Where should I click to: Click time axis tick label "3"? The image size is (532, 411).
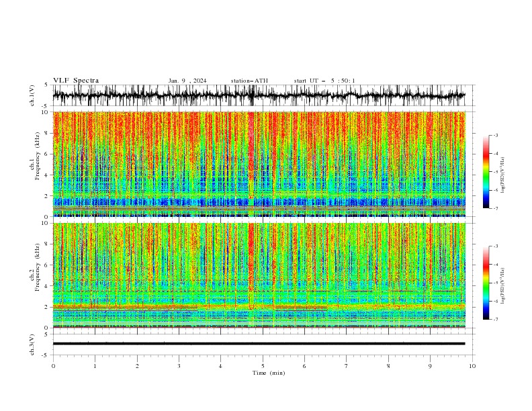(179, 366)
